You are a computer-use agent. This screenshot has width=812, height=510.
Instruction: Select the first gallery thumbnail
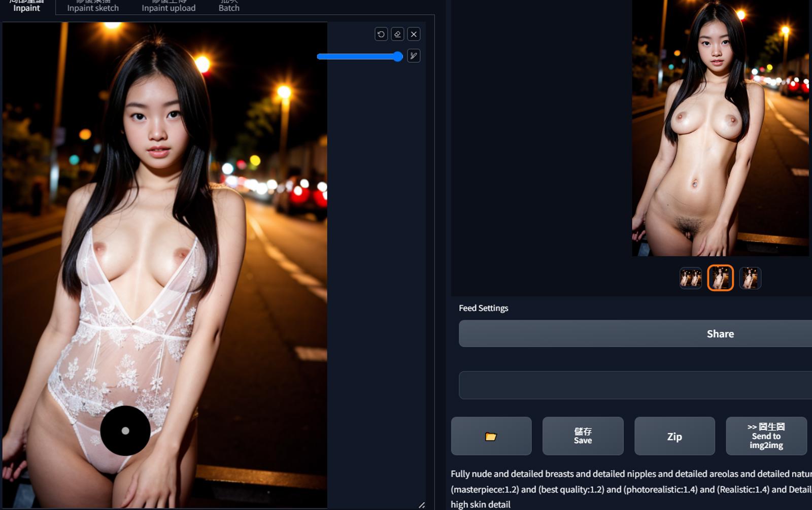coord(691,278)
